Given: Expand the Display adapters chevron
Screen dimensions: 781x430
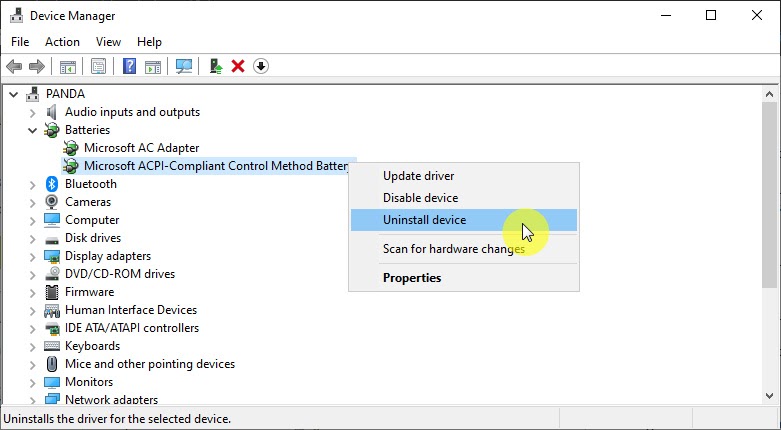Looking at the screenshot, I should [32, 257].
